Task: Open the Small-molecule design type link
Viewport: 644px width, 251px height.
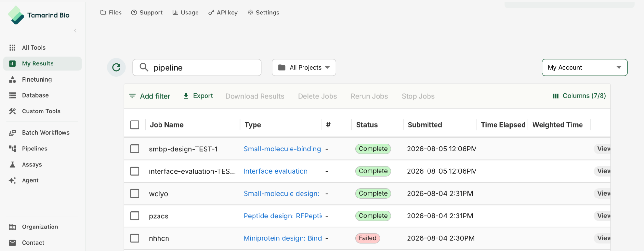Action: pos(282,193)
